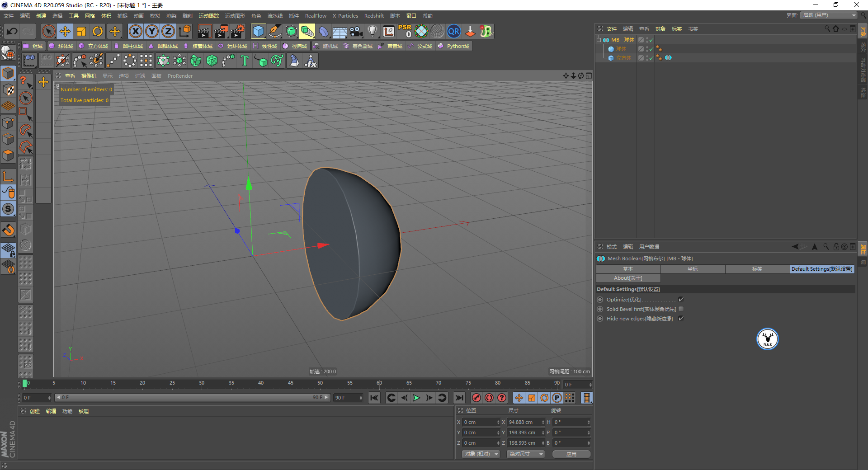Image resolution: width=868 pixels, height=470 pixels.
Task: Toggle the X axis lock
Action: 135,31
